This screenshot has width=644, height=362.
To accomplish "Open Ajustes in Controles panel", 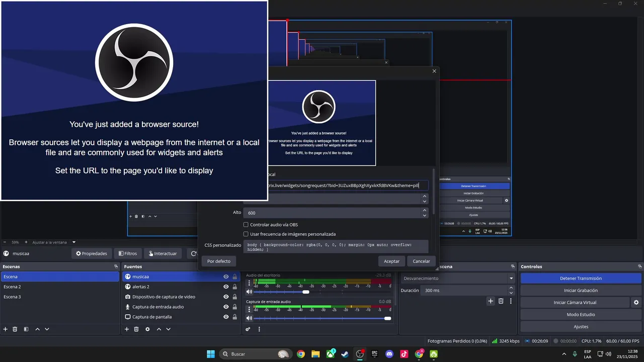I will click(x=581, y=326).
